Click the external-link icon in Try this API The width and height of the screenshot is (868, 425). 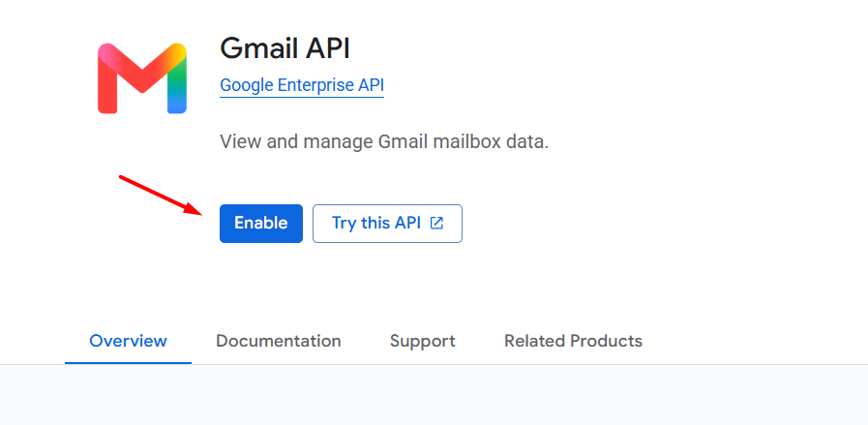[x=436, y=224]
